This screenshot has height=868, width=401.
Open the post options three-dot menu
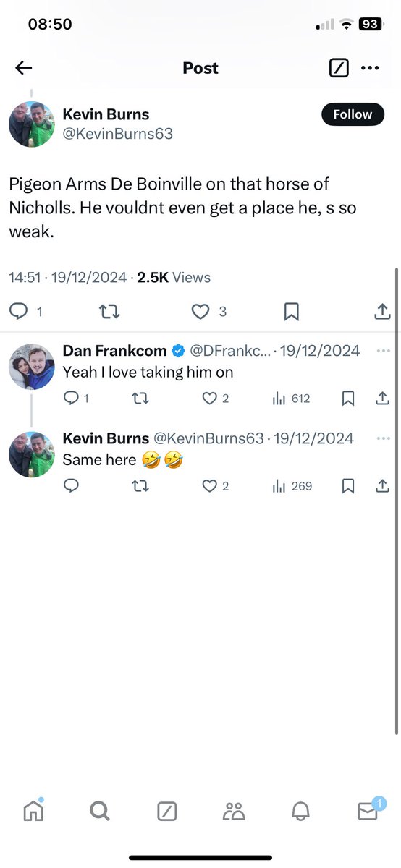coord(370,68)
